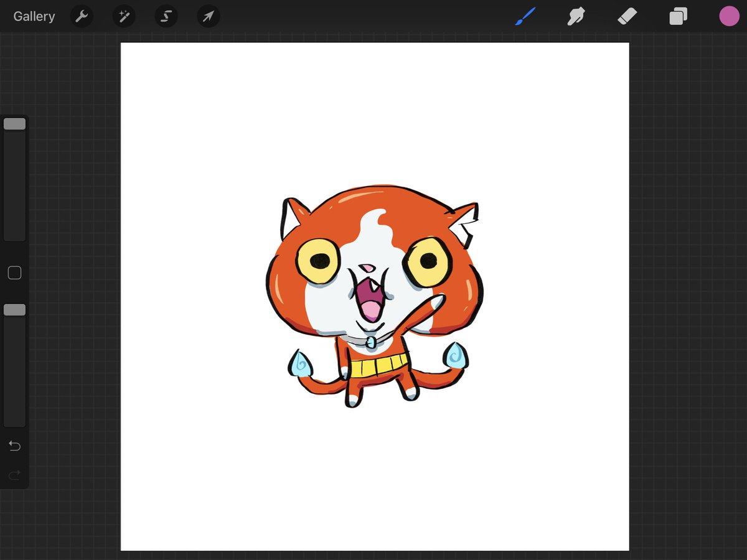Image resolution: width=747 pixels, height=560 pixels.
Task: Undo the last action
Action: click(14, 446)
